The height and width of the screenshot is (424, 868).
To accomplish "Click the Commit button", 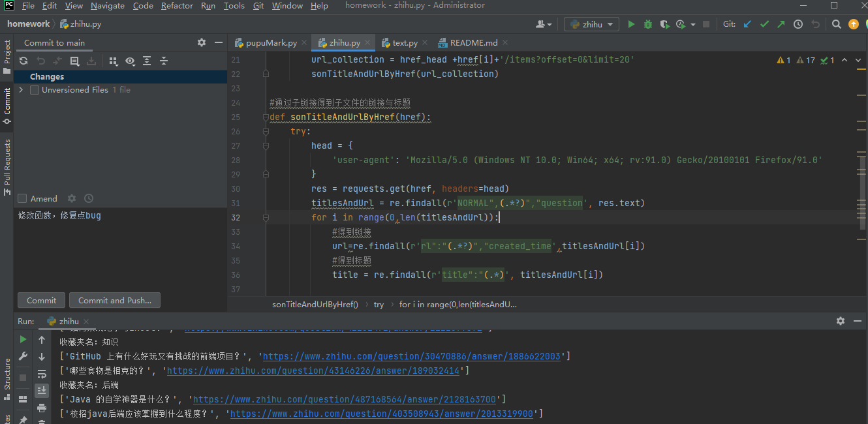I will 42,301.
